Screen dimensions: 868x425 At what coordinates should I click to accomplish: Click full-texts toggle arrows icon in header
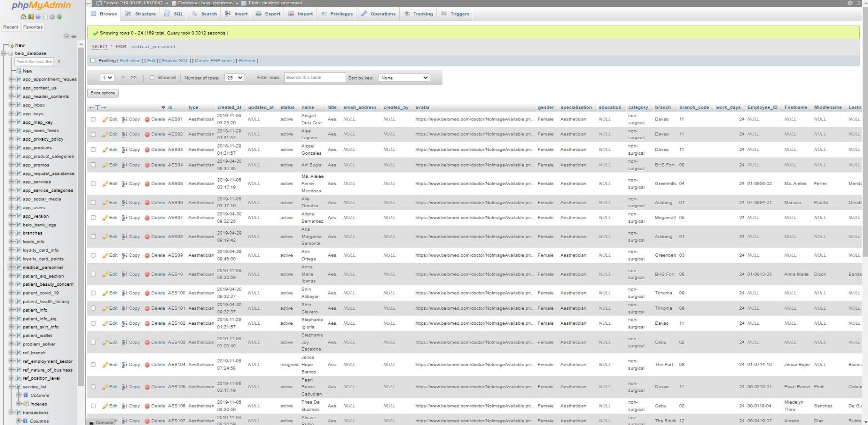tap(97, 107)
